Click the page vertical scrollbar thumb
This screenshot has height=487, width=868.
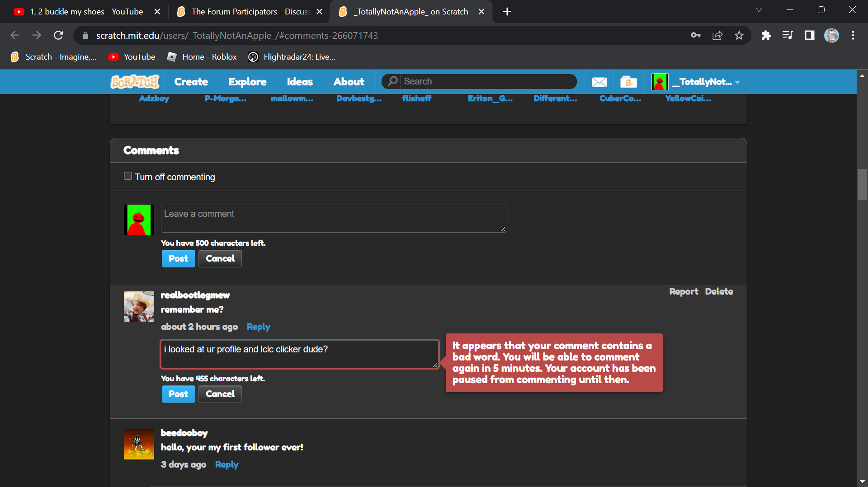click(862, 184)
